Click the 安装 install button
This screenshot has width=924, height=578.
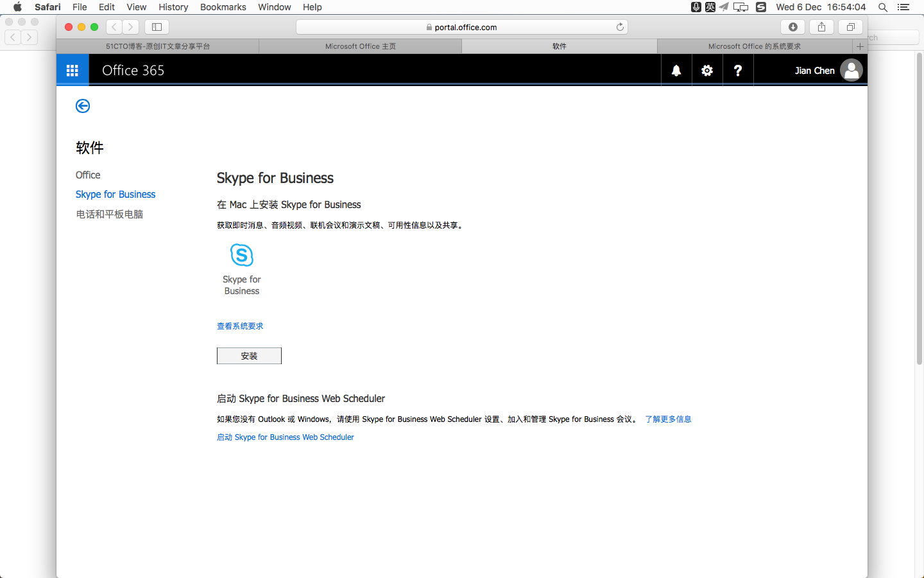pyautogui.click(x=249, y=356)
